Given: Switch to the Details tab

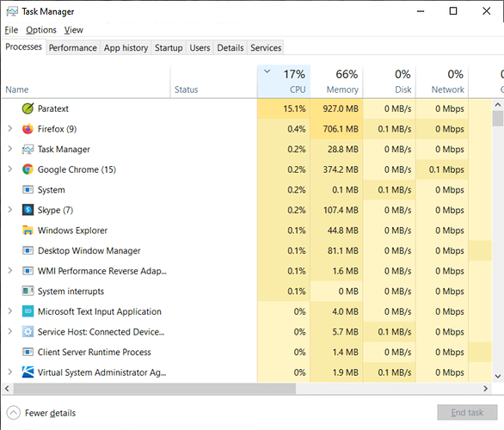Looking at the screenshot, I should tap(230, 47).
